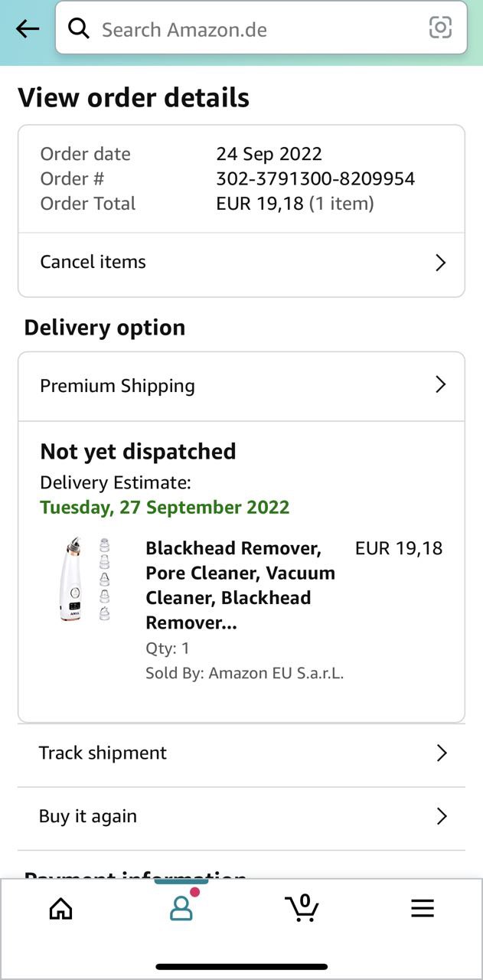Screen dimensions: 483x980
Task: Tap the order number 302-3791300-8209954
Action: (315, 178)
